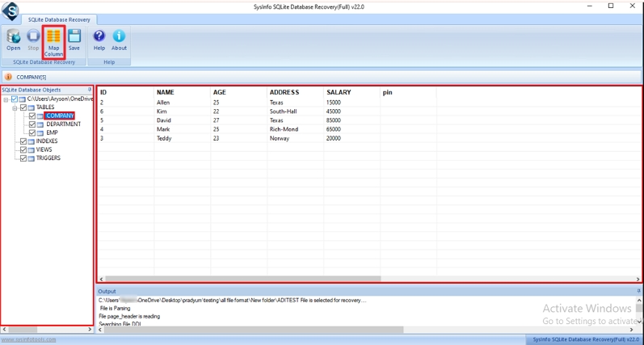Select the row for Allen
The image size is (644, 345).
pos(164,103)
